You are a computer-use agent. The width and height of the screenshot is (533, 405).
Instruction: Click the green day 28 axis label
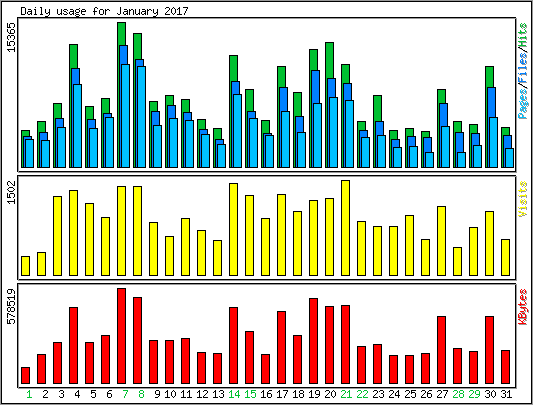point(458,394)
